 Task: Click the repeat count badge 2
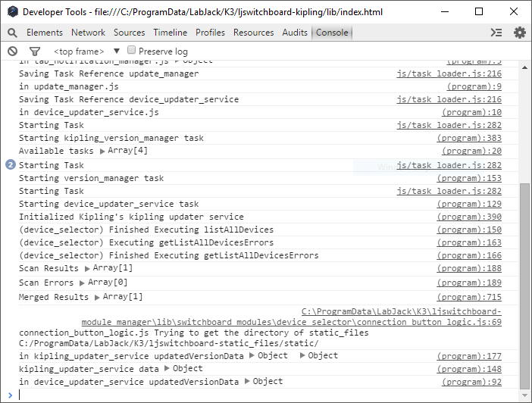(11, 165)
